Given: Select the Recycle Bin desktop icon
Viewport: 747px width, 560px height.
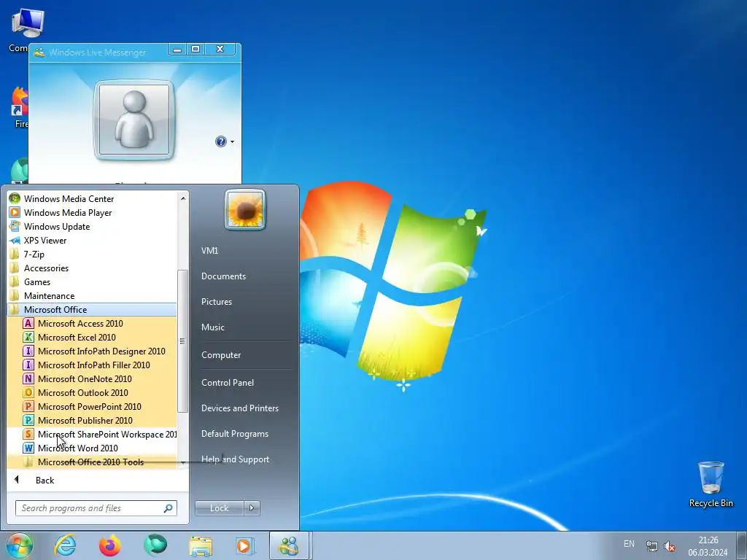Looking at the screenshot, I should tap(711, 484).
